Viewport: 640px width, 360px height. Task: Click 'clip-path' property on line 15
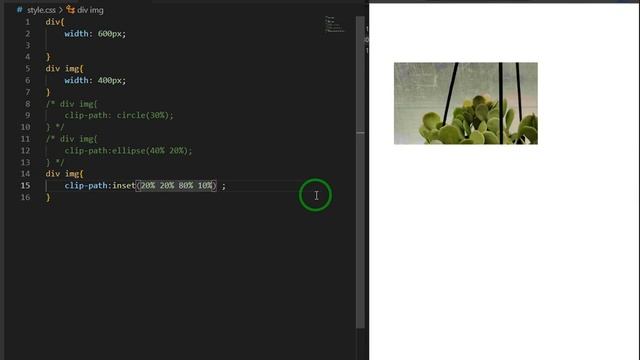pos(86,185)
